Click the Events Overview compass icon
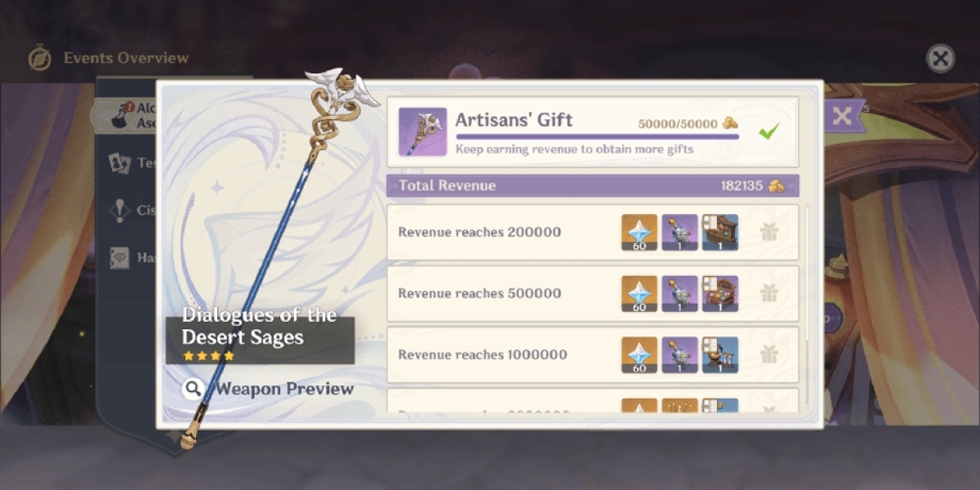Image resolution: width=980 pixels, height=490 pixels. point(39,58)
